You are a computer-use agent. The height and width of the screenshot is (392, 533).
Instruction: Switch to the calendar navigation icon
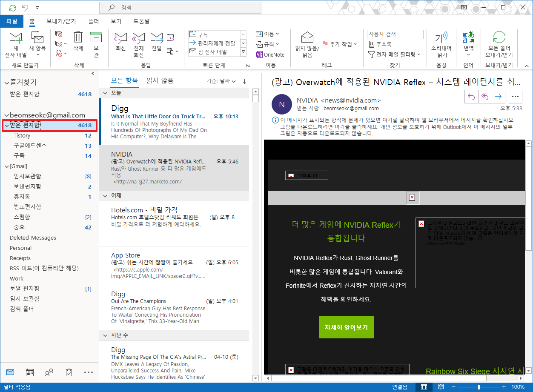coord(30,372)
